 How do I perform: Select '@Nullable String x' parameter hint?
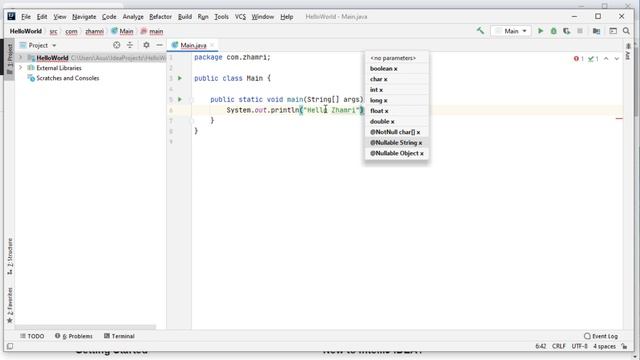click(396, 142)
